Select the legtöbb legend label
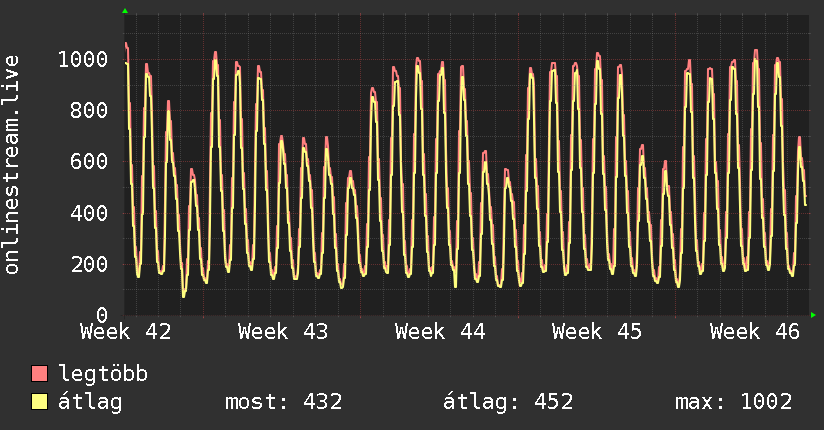Screen dimensions: 824x430 point(103,374)
